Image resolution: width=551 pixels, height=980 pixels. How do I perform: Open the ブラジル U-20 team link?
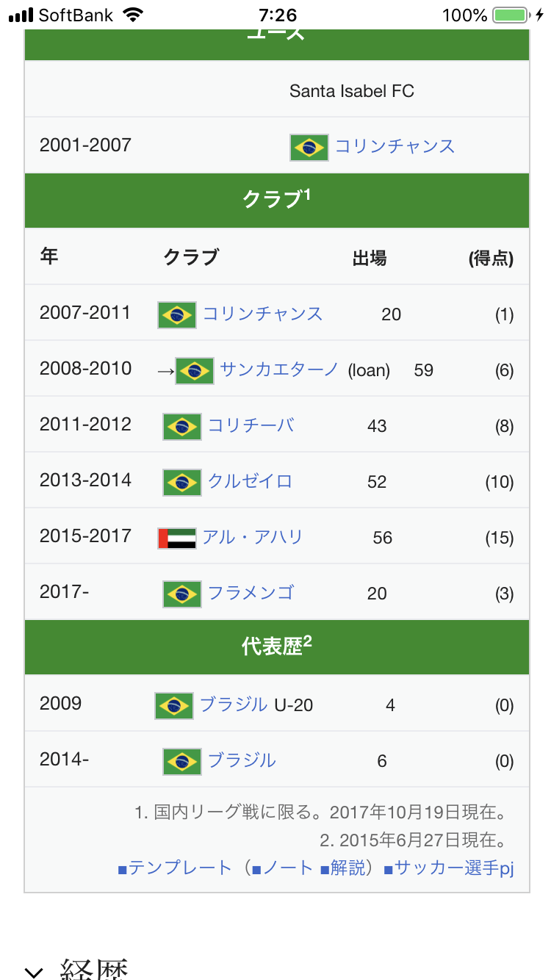[x=234, y=705]
